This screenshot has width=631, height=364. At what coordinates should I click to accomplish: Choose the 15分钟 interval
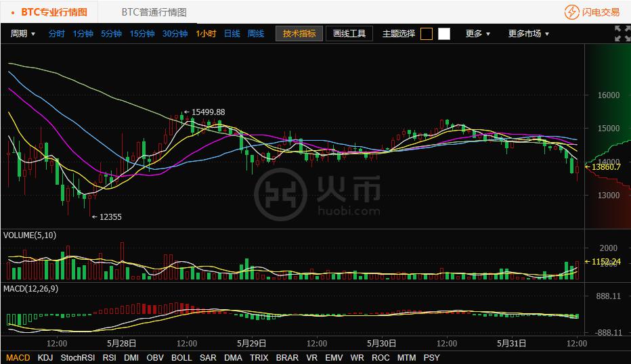point(142,34)
